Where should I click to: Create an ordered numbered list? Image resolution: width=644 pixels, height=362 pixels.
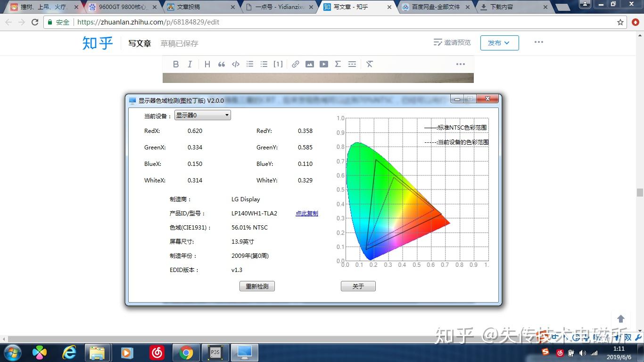[250, 64]
